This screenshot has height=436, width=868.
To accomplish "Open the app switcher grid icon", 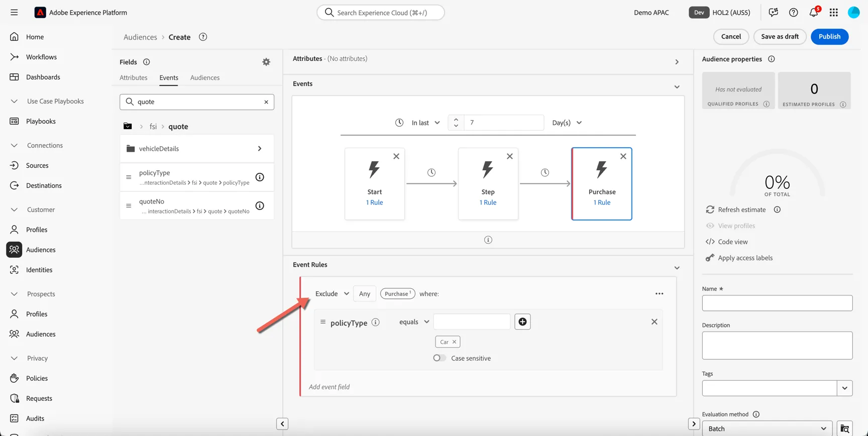I will tap(834, 13).
